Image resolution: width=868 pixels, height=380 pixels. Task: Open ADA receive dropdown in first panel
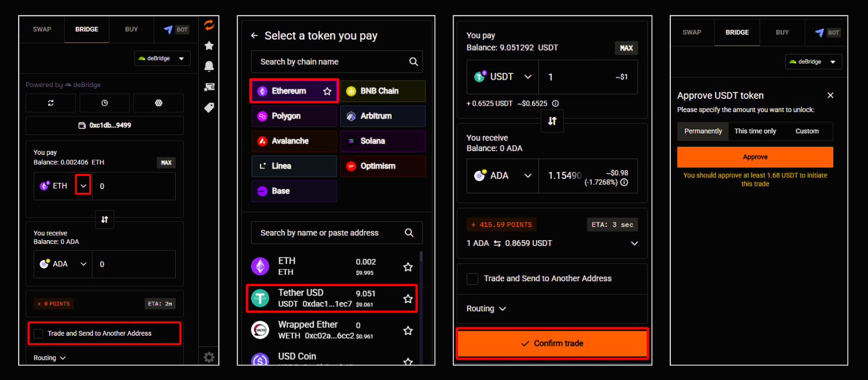coord(83,264)
